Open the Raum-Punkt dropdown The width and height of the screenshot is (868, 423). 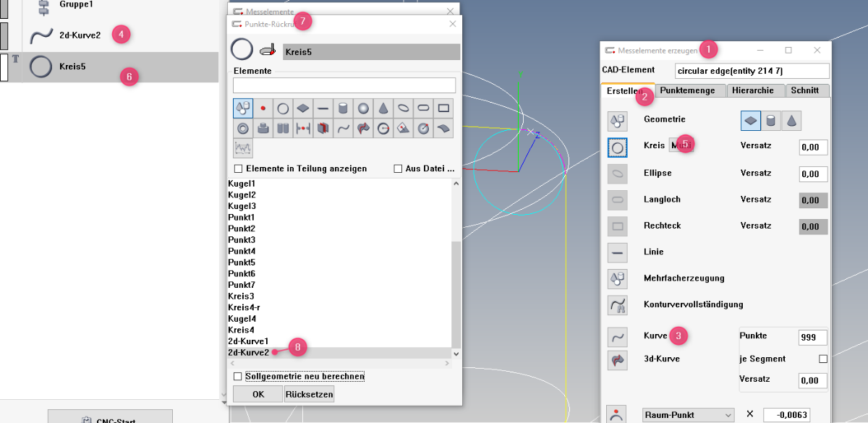[x=688, y=415]
